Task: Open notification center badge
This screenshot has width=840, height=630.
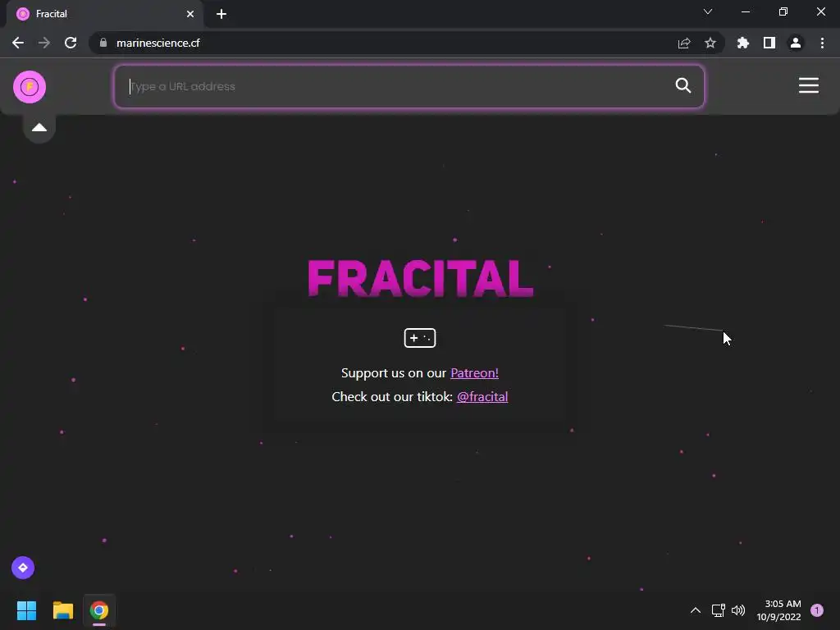Action: [x=817, y=610]
